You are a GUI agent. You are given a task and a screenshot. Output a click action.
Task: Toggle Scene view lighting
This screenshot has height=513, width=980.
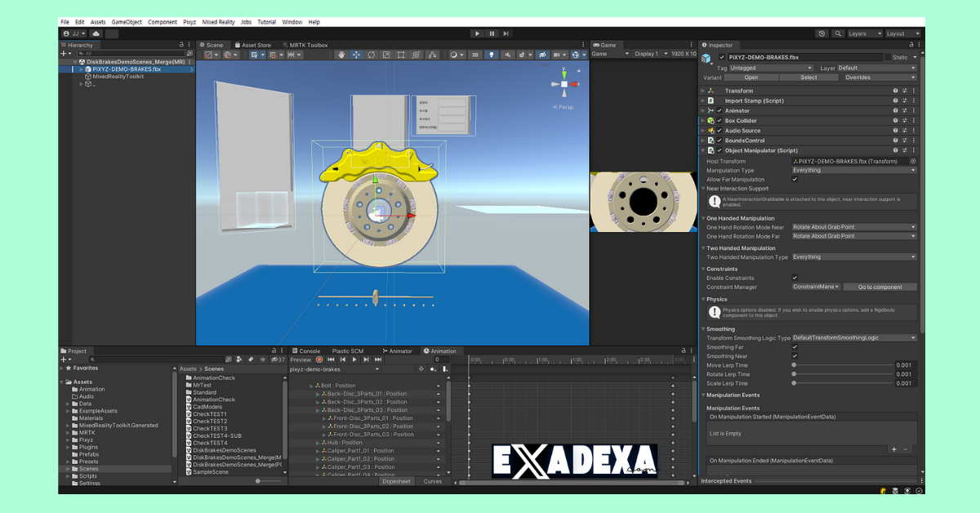click(492, 54)
